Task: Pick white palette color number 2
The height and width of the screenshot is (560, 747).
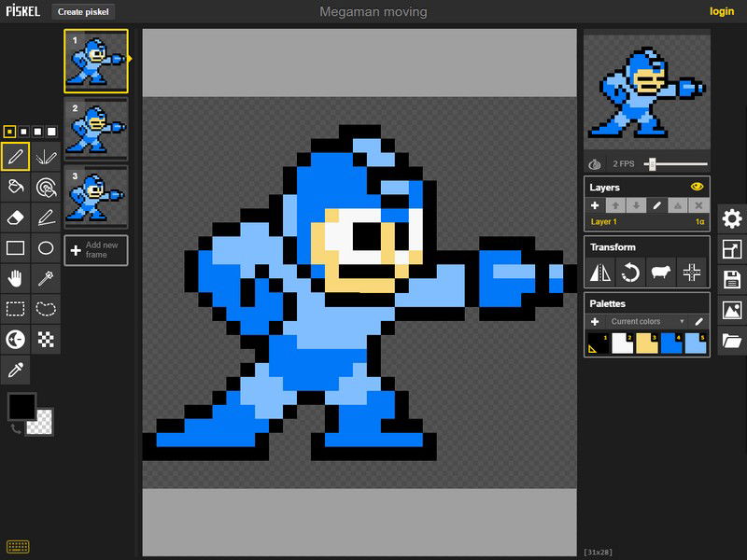Action: 623,343
